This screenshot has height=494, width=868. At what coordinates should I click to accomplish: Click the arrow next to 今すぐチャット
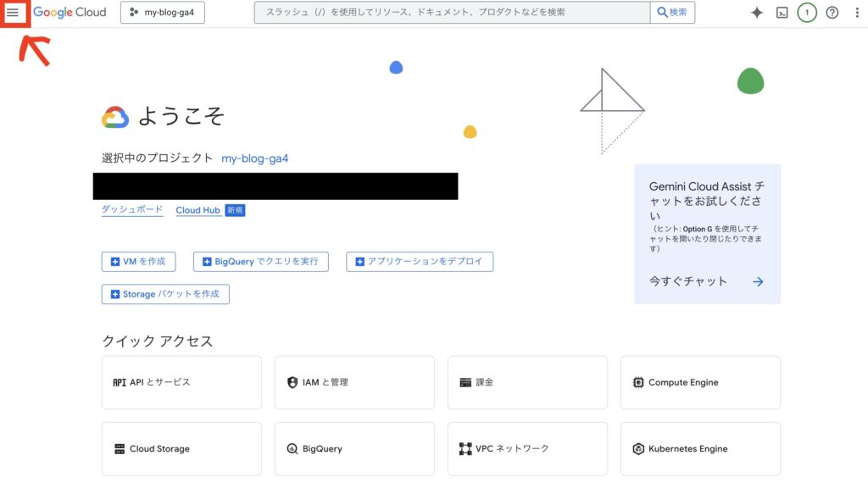coord(758,281)
